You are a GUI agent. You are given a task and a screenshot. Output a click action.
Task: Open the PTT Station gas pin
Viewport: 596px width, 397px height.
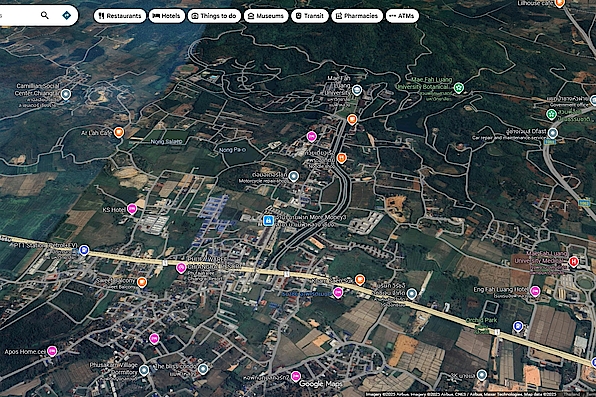84,250
